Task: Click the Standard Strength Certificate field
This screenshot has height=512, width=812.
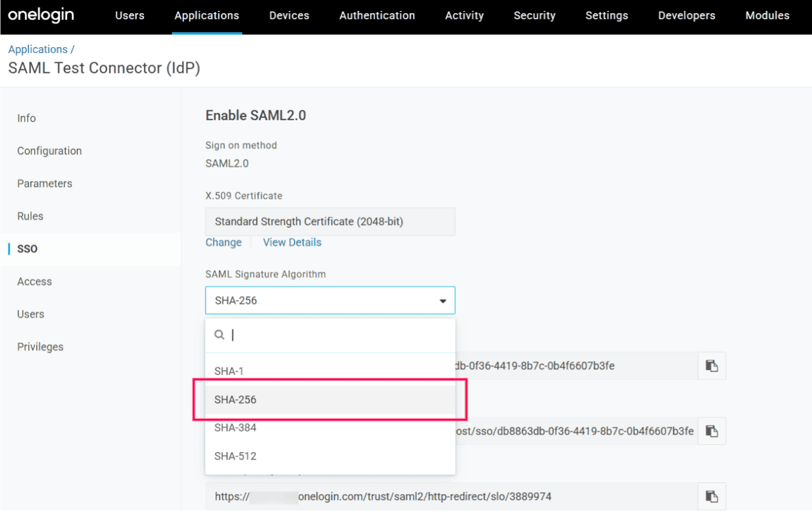Action: tap(330, 222)
